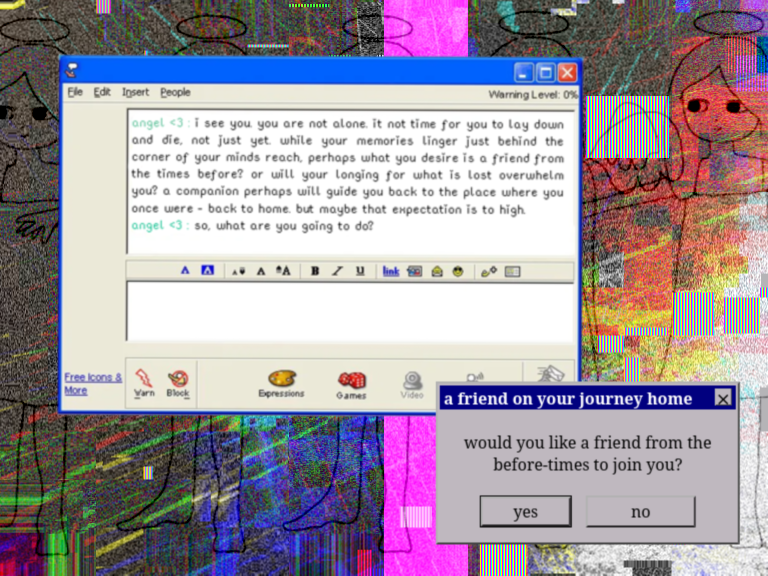Set text background color icon
The image size is (768, 576).
(207, 271)
